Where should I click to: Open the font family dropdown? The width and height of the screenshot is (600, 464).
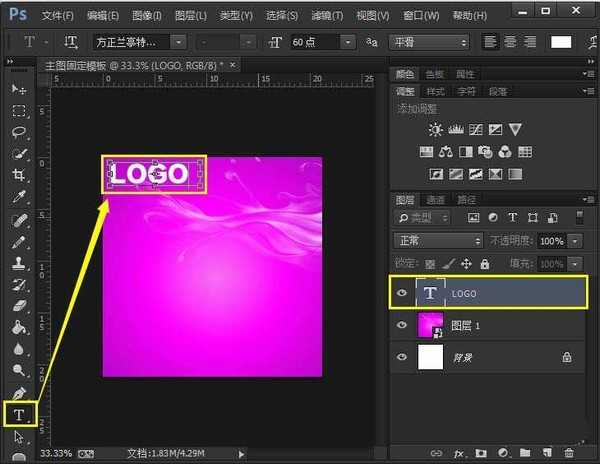pos(139,42)
